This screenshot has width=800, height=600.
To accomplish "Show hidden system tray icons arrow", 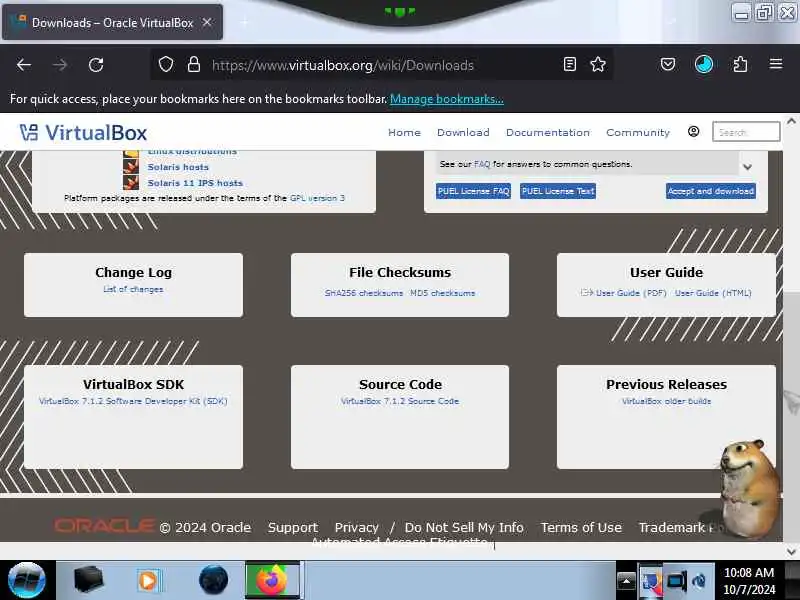I will tap(626, 581).
